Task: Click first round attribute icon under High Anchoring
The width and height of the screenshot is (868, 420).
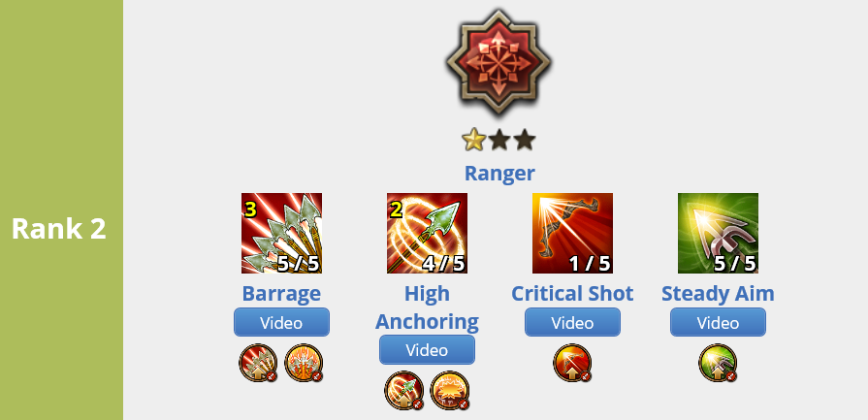Action: click(x=404, y=390)
